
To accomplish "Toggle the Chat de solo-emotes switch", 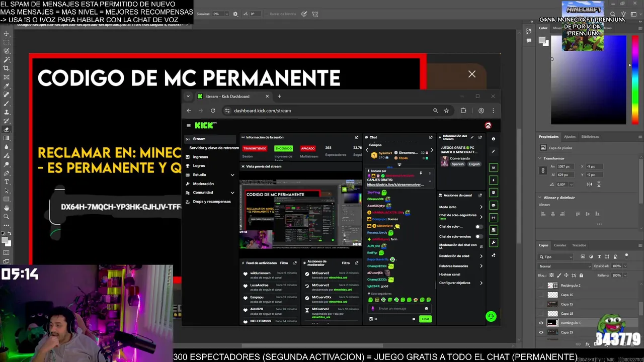I will click(x=478, y=236).
